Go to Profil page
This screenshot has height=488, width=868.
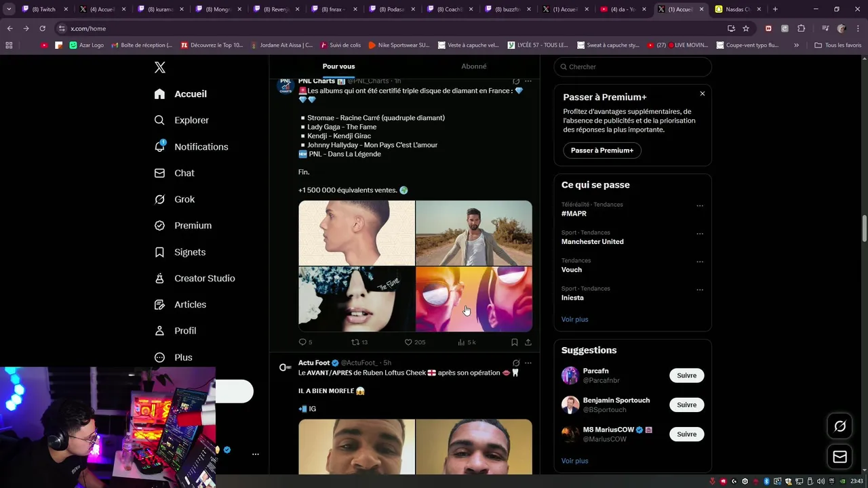tap(175, 331)
